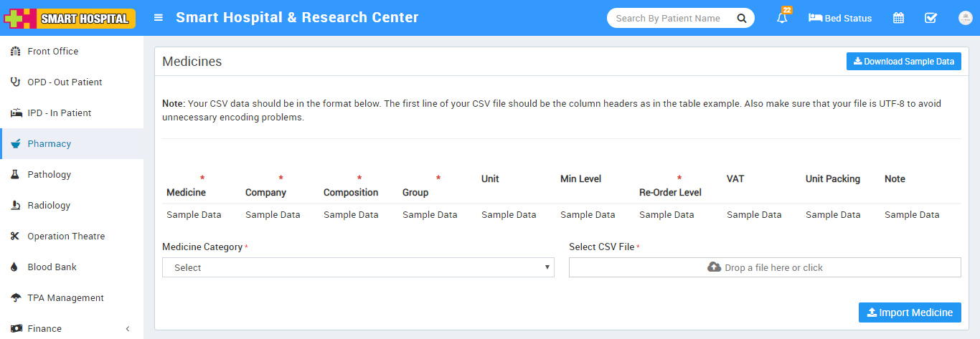Open the calendar icon in header

tap(898, 18)
